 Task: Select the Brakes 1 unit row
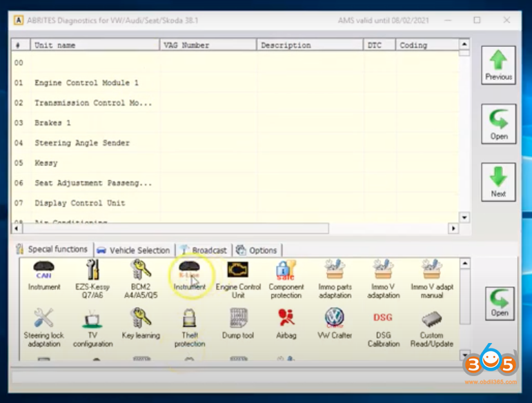235,123
